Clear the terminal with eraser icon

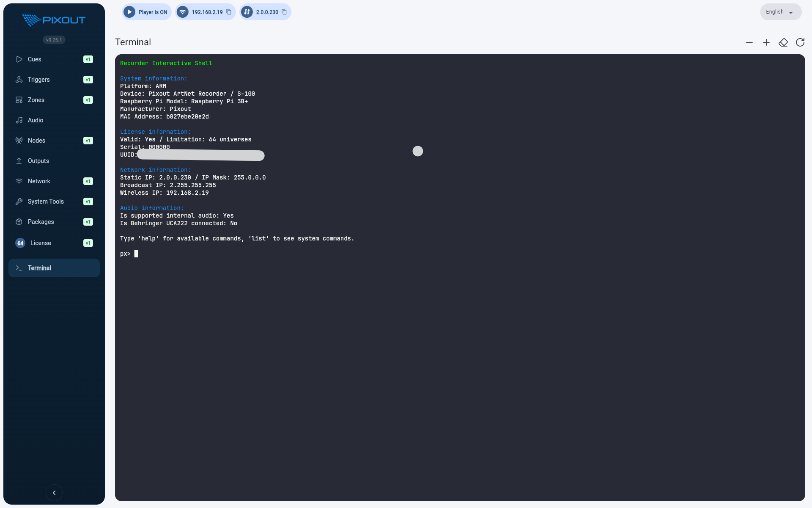pyautogui.click(x=783, y=42)
